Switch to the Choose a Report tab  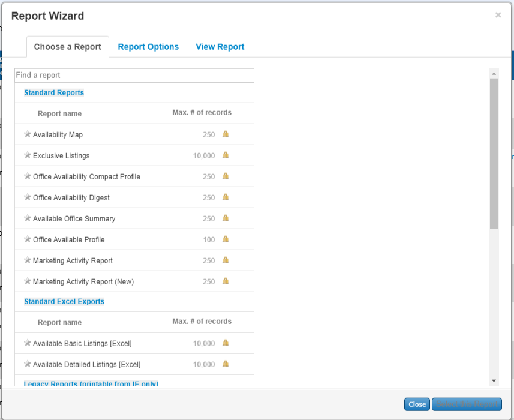(x=68, y=47)
